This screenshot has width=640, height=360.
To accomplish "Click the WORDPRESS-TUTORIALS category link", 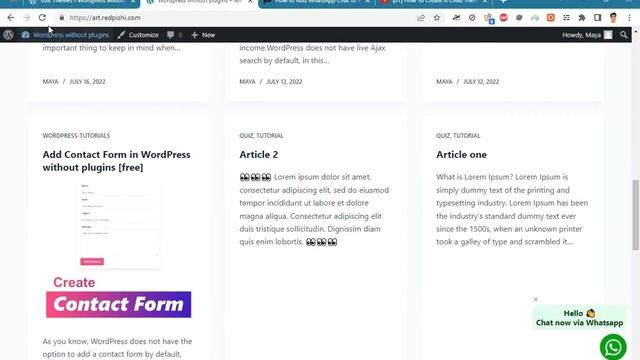I will [x=76, y=136].
